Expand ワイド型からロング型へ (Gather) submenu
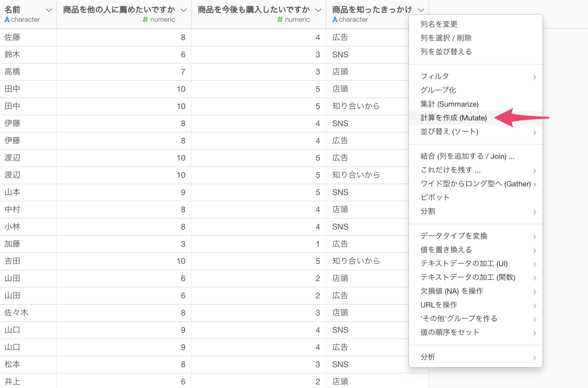The image size is (588, 388). [476, 184]
